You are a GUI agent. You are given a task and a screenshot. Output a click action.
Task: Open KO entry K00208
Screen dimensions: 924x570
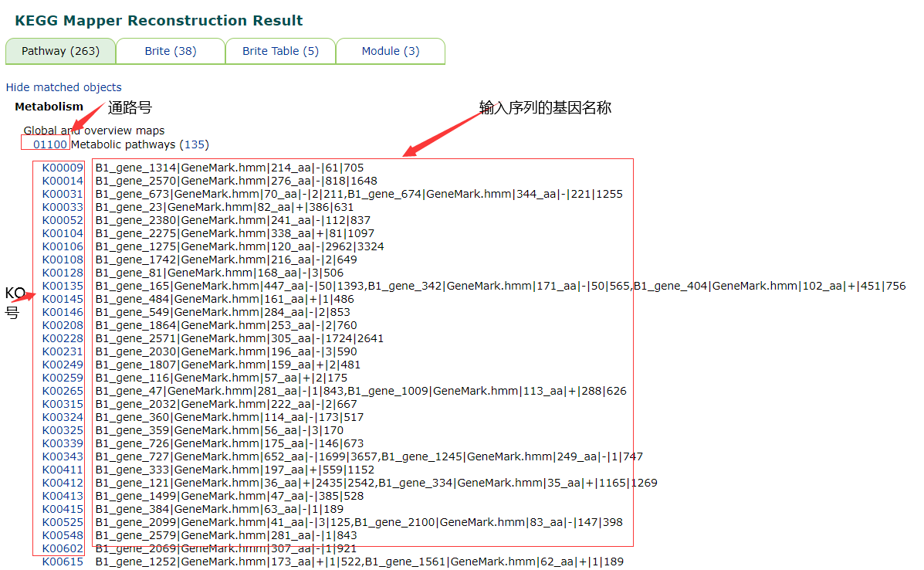[x=63, y=325]
